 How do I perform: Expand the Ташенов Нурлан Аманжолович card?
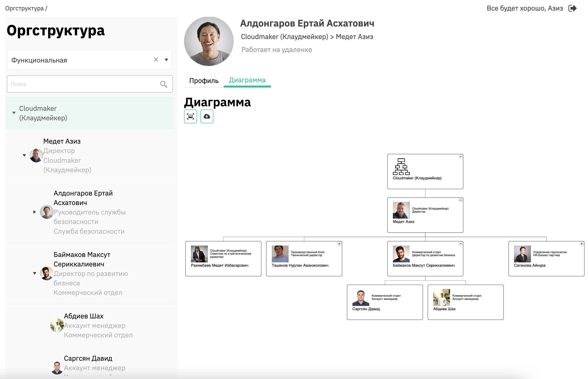(x=339, y=244)
